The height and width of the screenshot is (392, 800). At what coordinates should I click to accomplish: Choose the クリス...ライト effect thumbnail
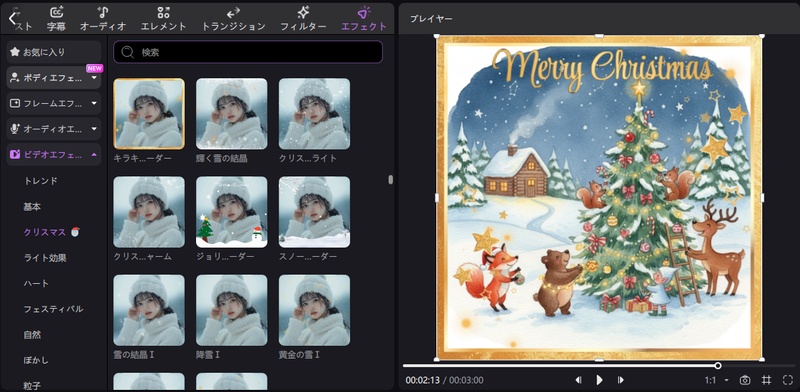coord(314,114)
